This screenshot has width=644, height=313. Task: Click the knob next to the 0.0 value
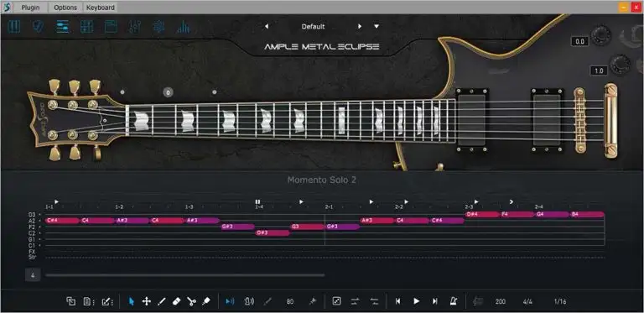[x=601, y=36]
